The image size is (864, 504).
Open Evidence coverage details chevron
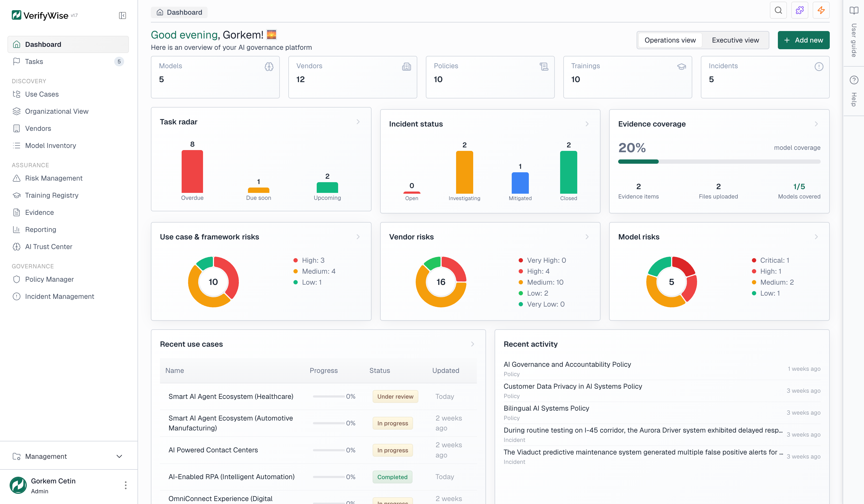click(816, 124)
